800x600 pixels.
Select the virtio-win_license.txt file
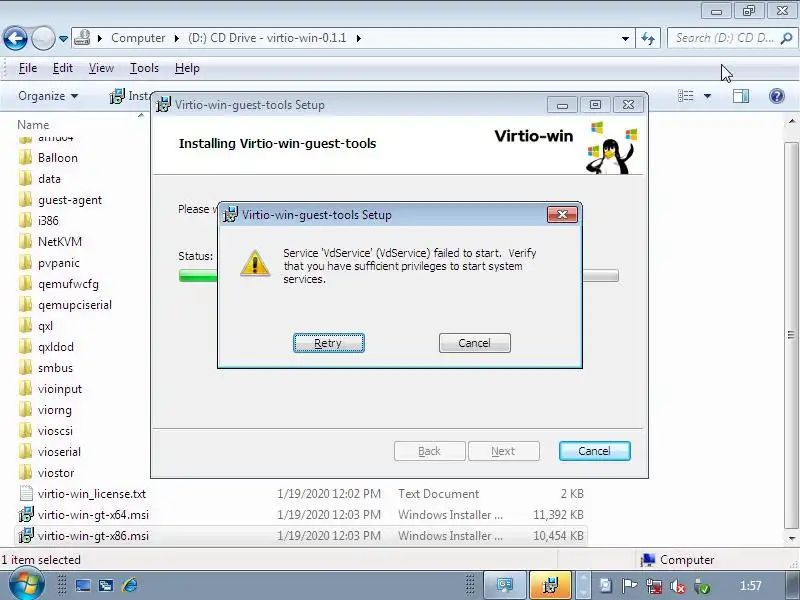(x=92, y=494)
